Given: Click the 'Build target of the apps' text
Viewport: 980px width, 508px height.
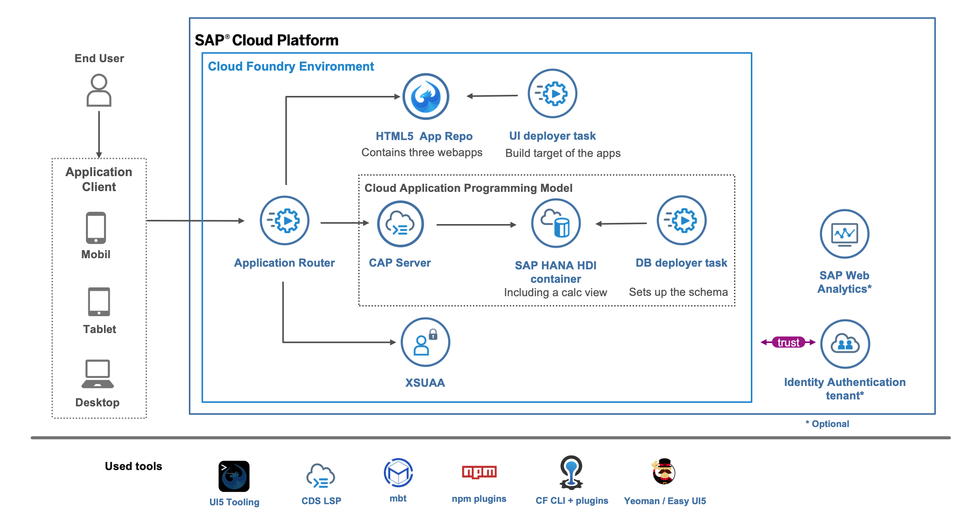Looking at the screenshot, I should pyautogui.click(x=563, y=153).
